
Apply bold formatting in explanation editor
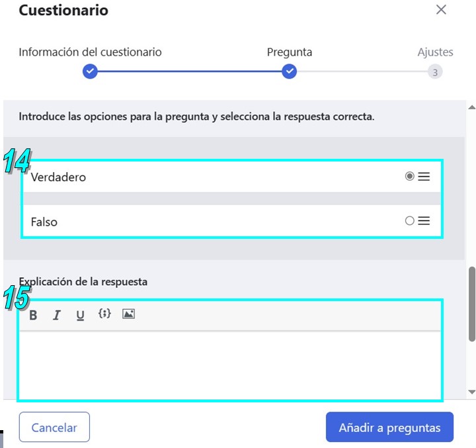[34, 315]
